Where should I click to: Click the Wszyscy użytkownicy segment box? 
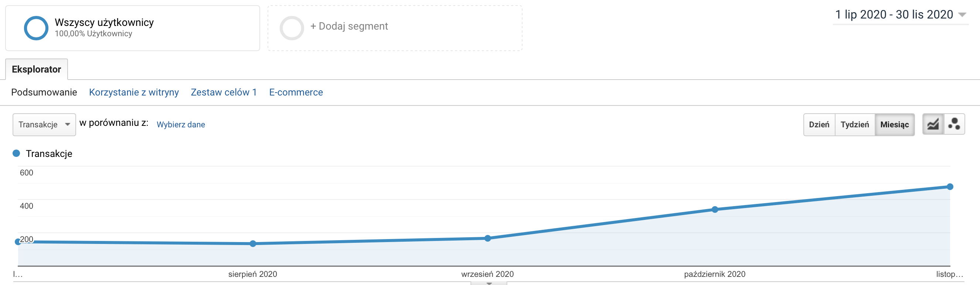pos(132,28)
